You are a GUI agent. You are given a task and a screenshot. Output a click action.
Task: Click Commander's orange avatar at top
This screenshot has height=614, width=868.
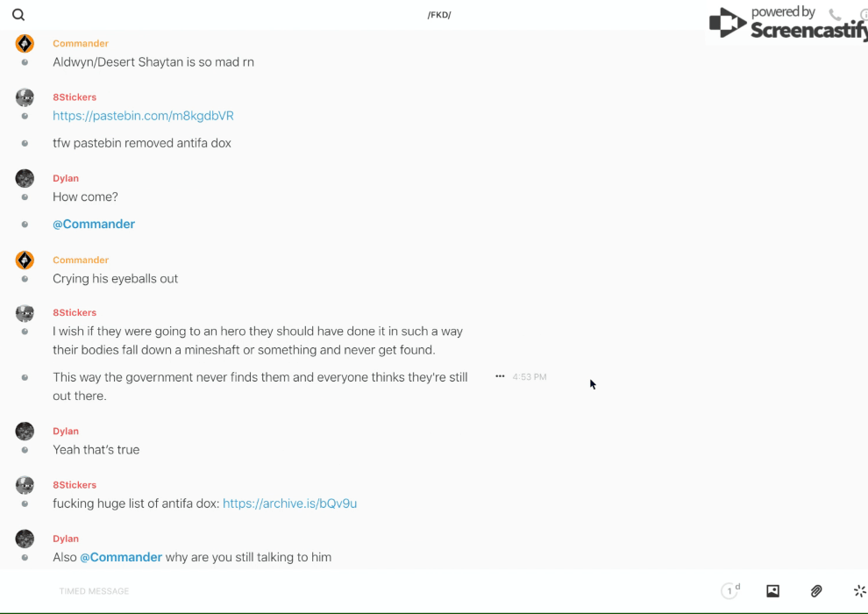pyautogui.click(x=25, y=44)
